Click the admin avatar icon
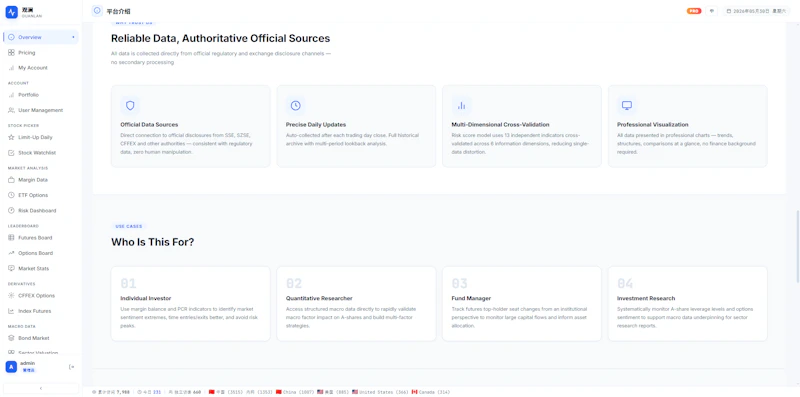The image size is (800, 397). (x=11, y=367)
